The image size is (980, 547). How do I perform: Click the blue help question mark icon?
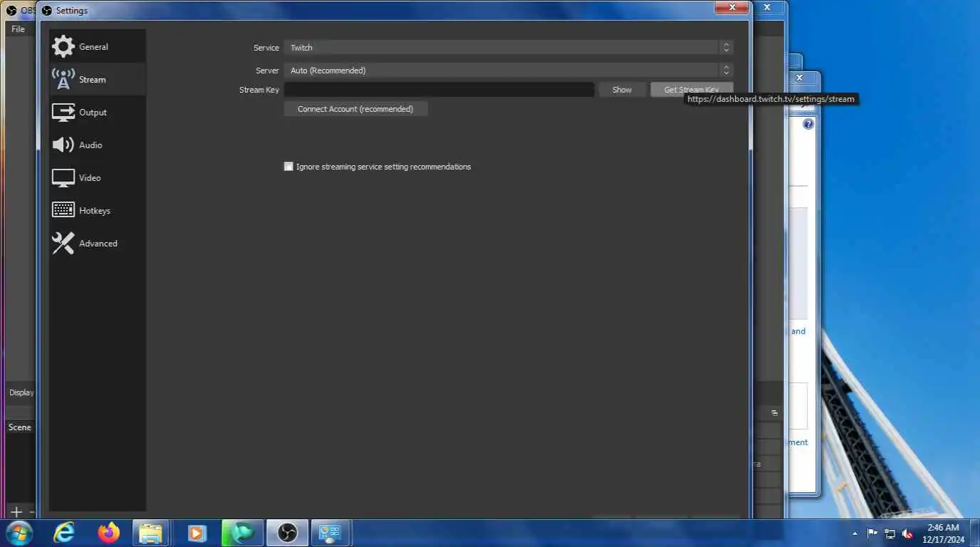[x=808, y=124]
